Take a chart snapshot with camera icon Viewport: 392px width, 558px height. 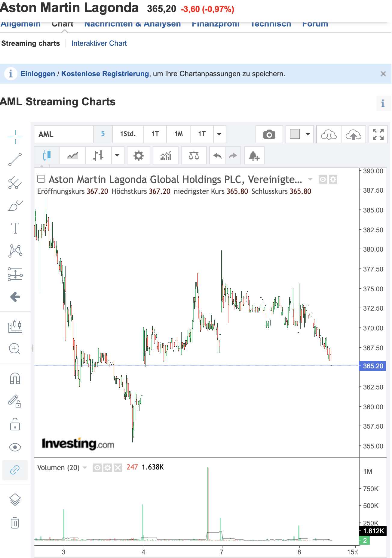click(x=269, y=134)
